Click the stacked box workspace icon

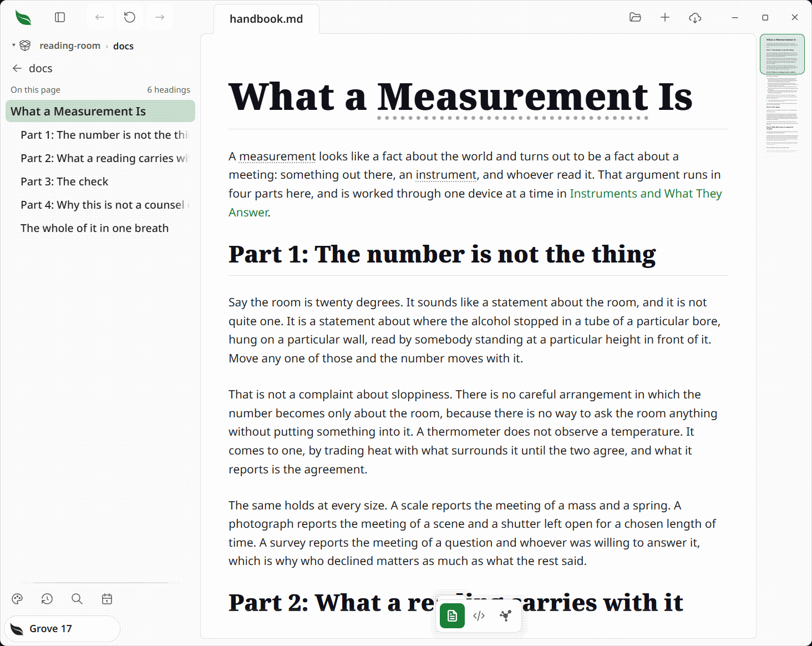click(x=25, y=46)
